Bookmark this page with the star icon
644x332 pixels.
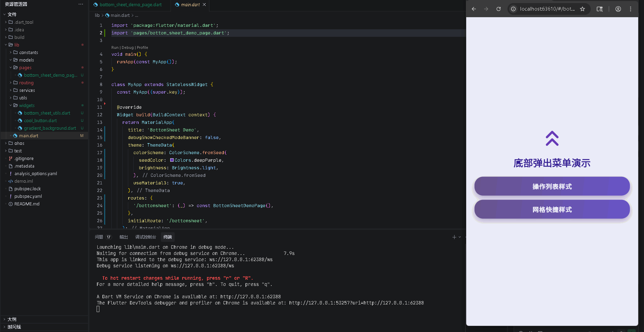coord(582,9)
